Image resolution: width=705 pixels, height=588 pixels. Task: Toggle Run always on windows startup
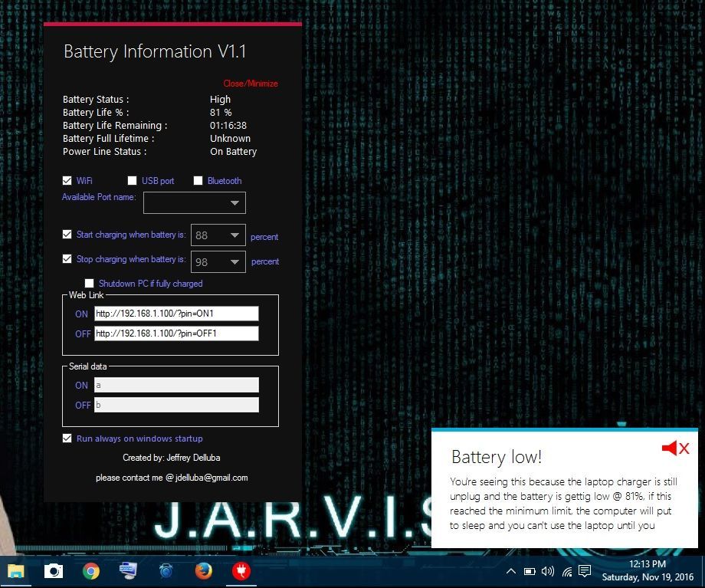pyautogui.click(x=67, y=439)
